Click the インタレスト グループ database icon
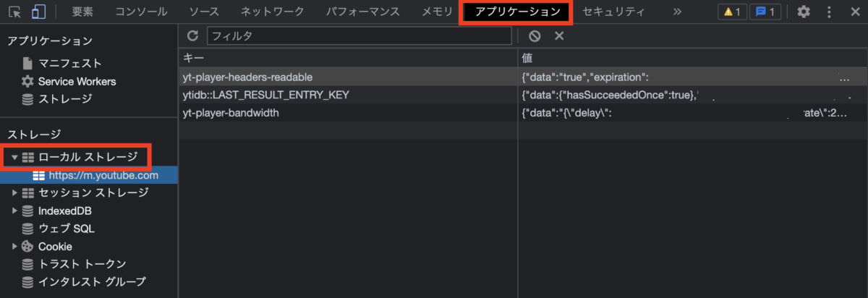This screenshot has width=868, height=298. (x=27, y=282)
